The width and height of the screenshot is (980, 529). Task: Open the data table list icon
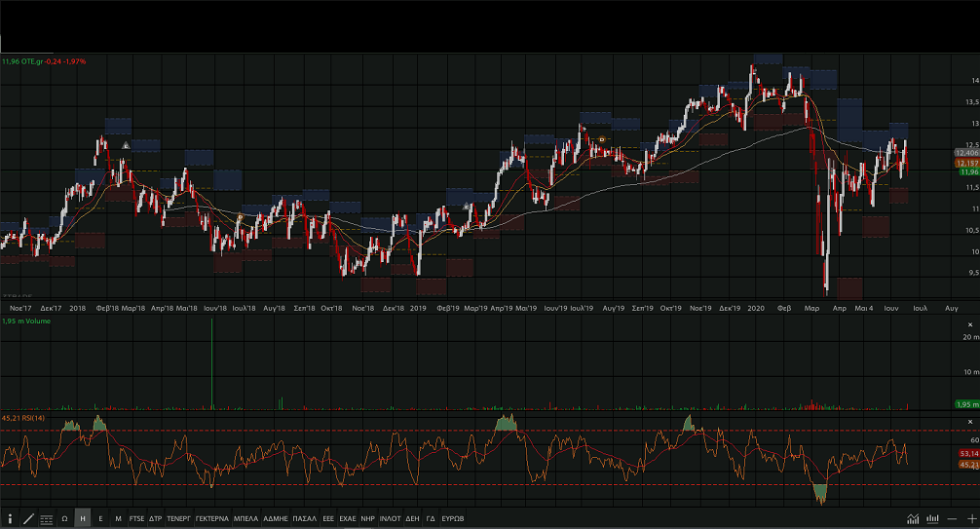[46, 519]
